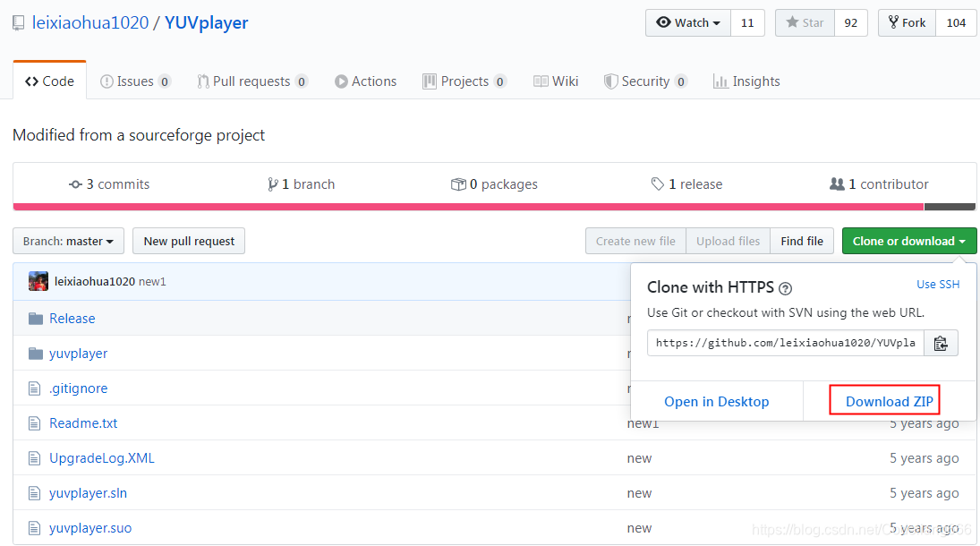Viewport: 980px width, 546px height.
Task: Click Open in Desktop
Action: click(x=716, y=402)
